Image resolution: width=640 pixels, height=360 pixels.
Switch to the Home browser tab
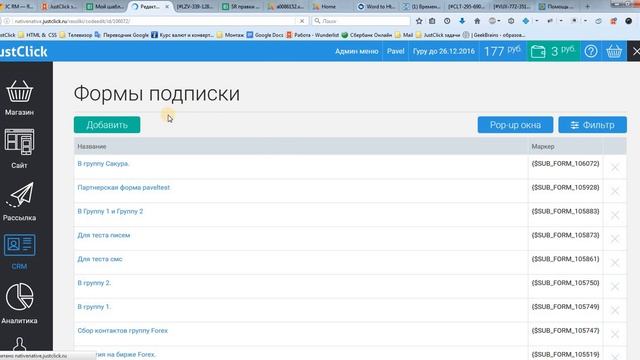coord(329,7)
